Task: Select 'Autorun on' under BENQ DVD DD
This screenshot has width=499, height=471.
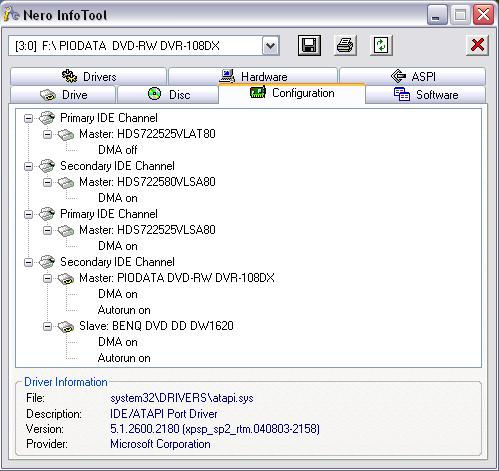Action: (124, 358)
